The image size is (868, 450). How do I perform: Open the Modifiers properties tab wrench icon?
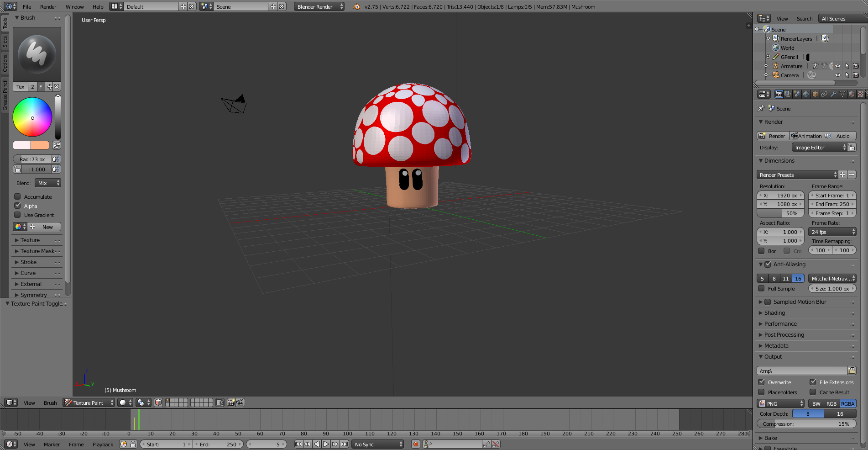click(x=833, y=94)
